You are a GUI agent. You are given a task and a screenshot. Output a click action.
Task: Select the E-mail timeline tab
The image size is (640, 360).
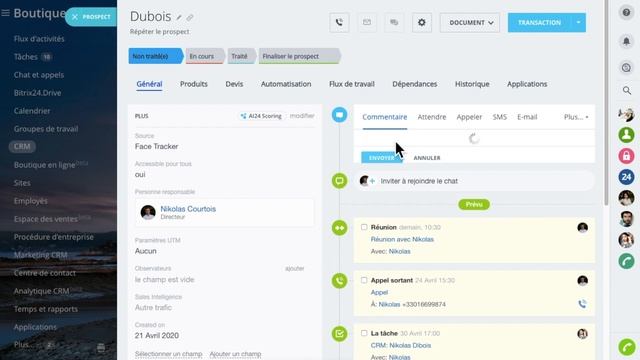[x=527, y=117]
